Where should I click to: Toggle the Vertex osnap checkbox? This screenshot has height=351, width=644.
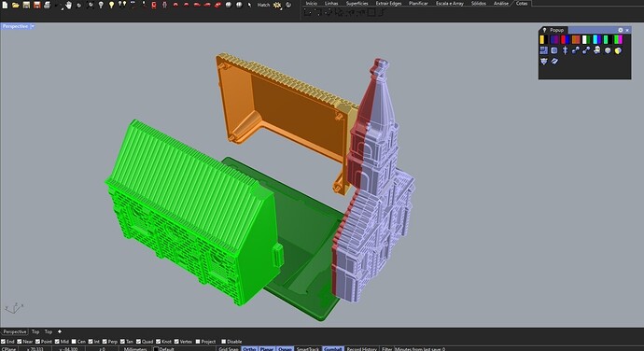[176, 341]
